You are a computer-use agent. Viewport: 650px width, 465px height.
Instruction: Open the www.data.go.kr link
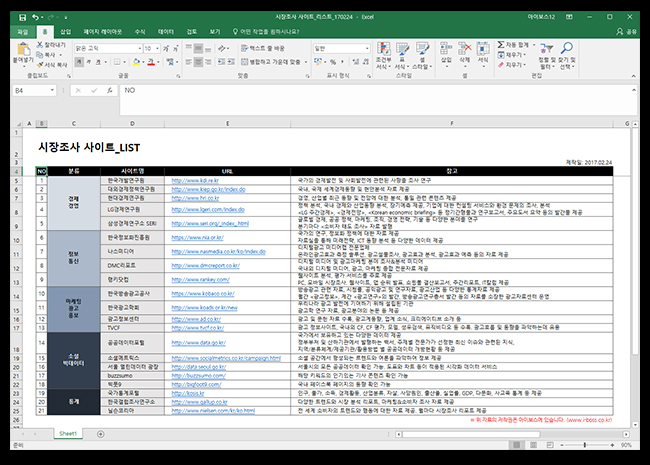[199, 343]
